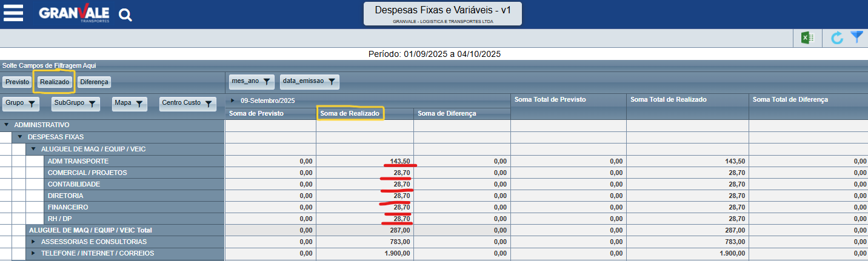The image size is (868, 261).
Task: Open the Centro Custo filter funnel
Action: pos(208,104)
